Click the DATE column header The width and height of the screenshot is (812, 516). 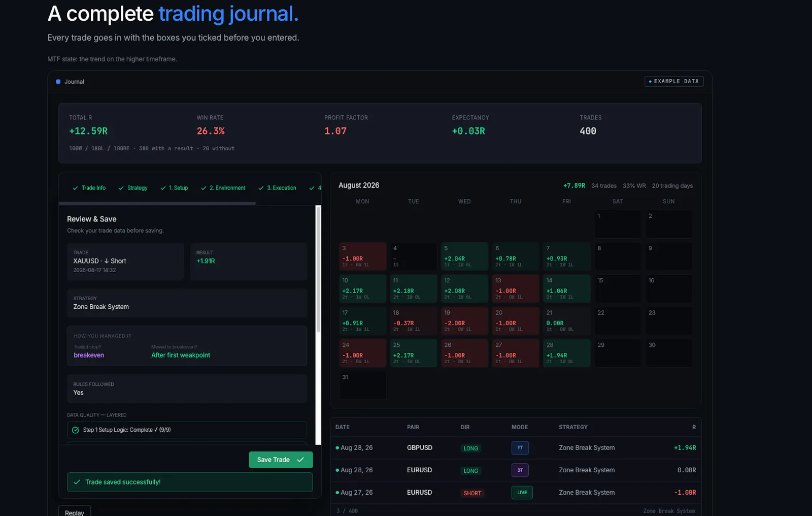[x=343, y=427]
